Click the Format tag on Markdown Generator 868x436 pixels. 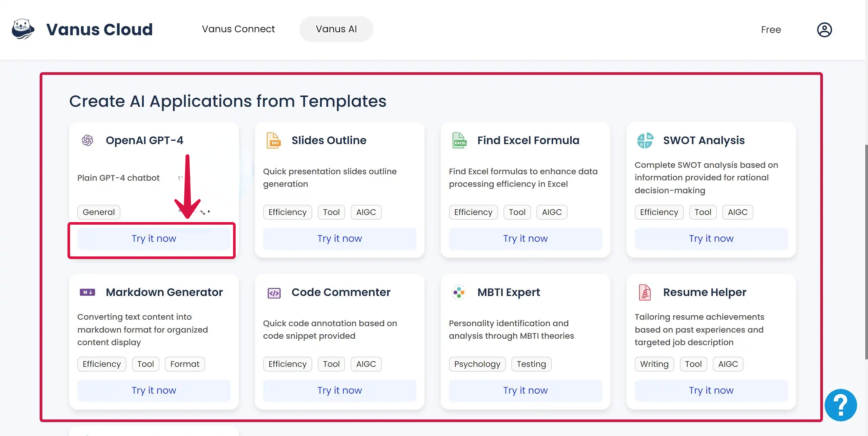(x=185, y=364)
